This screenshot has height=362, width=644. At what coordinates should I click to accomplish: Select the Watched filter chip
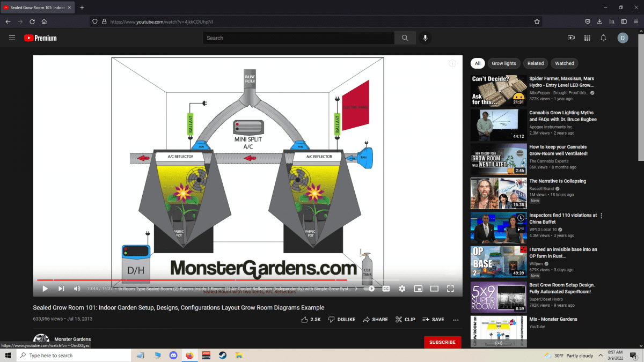(564, 63)
